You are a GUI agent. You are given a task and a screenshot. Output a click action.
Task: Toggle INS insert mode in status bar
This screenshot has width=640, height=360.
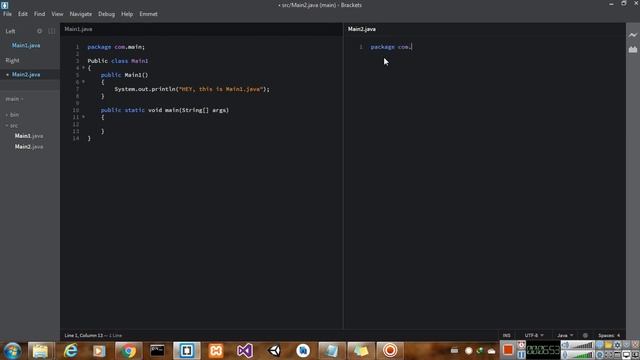(x=507, y=335)
